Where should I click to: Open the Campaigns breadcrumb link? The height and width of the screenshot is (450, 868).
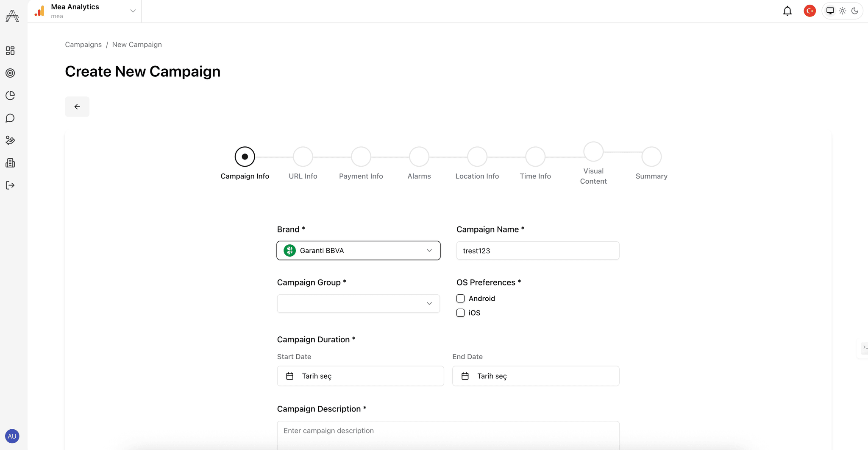click(83, 44)
